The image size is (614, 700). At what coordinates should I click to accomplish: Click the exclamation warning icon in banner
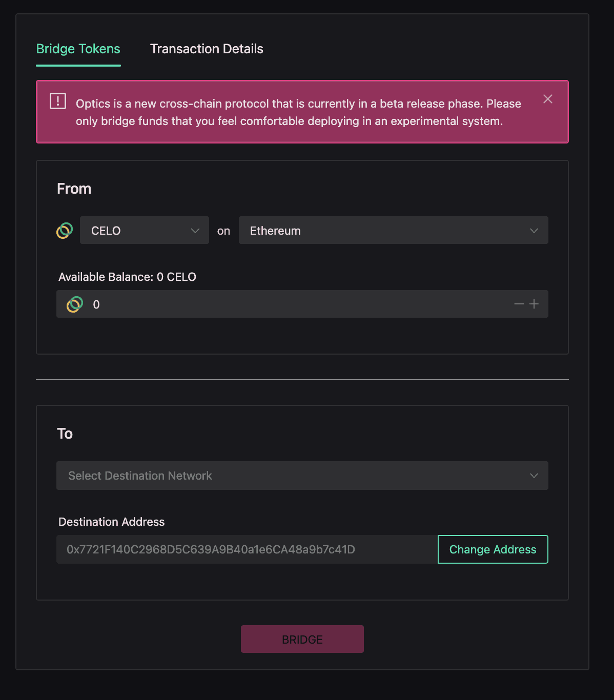click(x=58, y=101)
